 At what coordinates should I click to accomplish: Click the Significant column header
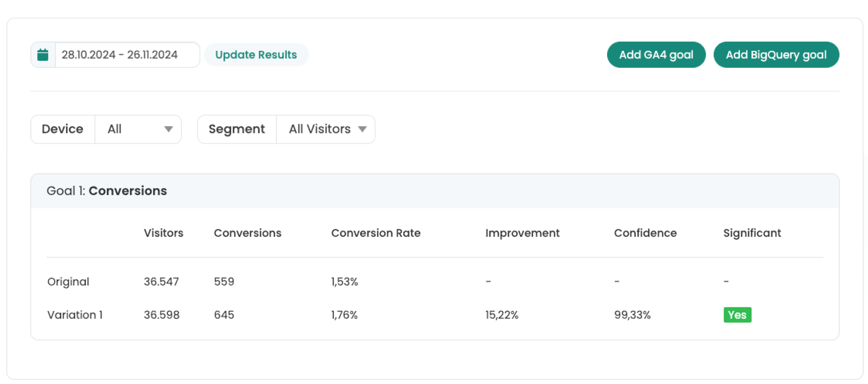[x=752, y=233]
